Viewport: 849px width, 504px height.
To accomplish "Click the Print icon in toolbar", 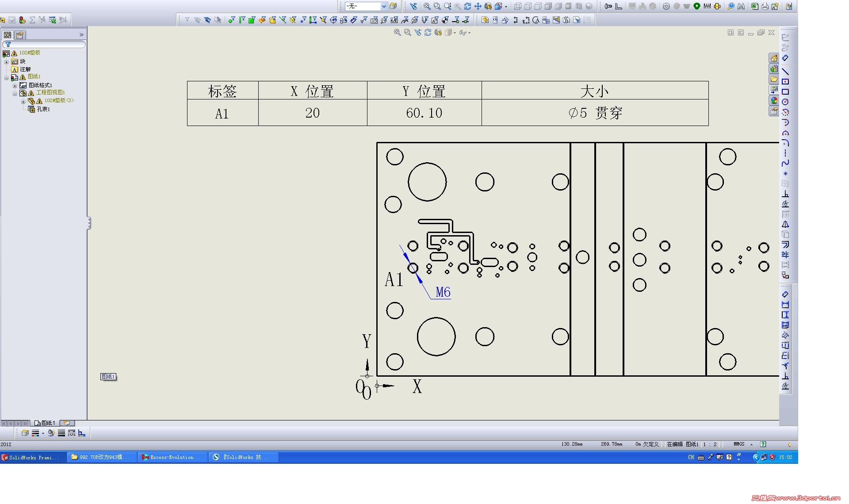I will pos(765,6).
